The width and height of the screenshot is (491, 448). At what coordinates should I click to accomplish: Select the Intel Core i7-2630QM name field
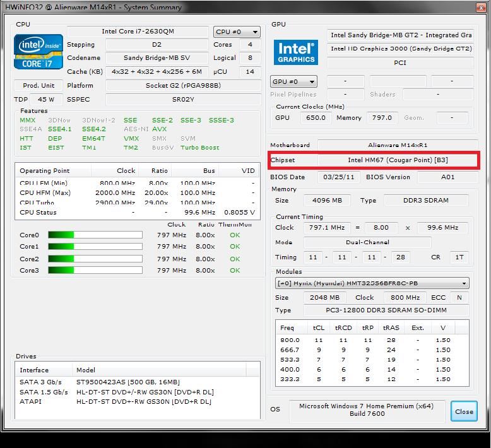click(138, 32)
